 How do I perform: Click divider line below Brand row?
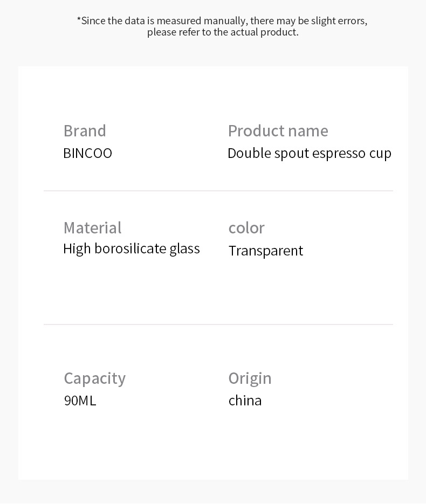point(218,191)
